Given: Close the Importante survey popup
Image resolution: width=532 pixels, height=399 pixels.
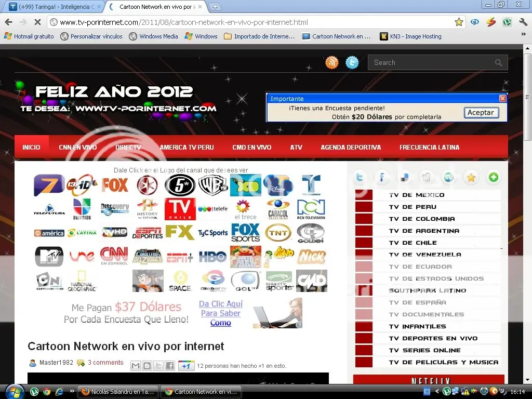Looking at the screenshot, I should click(502, 98).
